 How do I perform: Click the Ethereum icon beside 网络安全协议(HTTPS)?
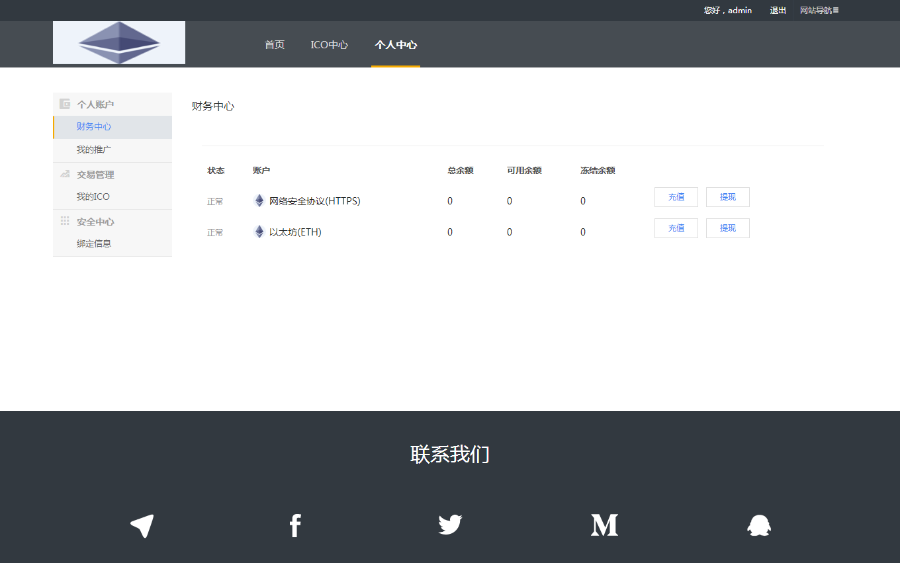(259, 200)
